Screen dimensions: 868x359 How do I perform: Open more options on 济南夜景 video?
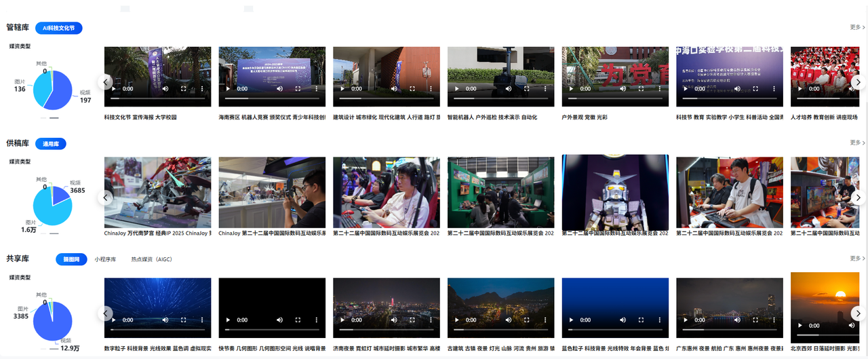(x=431, y=320)
